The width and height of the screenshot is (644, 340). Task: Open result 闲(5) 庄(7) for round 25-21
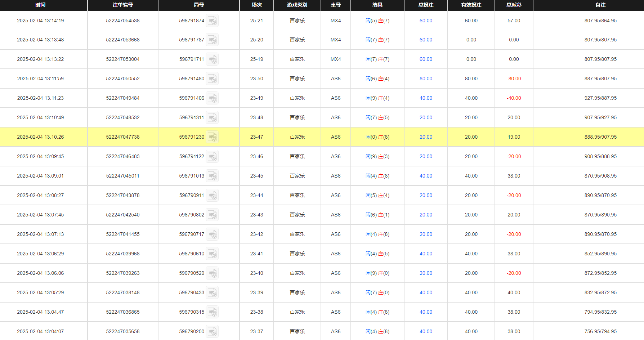click(377, 21)
